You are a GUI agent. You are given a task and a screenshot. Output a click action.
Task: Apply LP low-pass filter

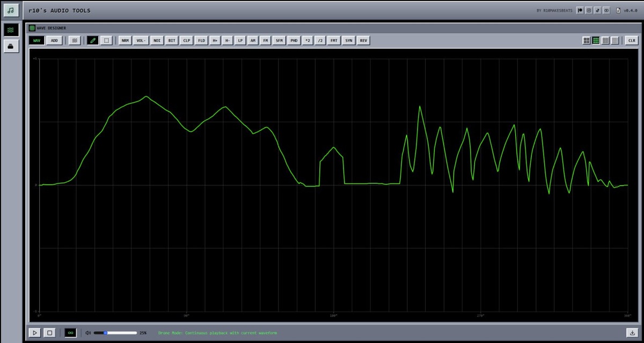[x=240, y=40]
